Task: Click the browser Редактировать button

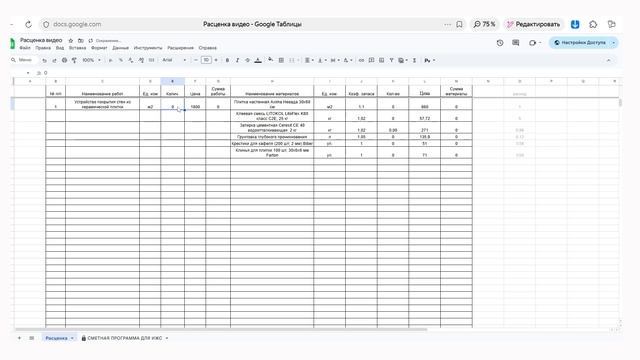Action: [x=533, y=24]
